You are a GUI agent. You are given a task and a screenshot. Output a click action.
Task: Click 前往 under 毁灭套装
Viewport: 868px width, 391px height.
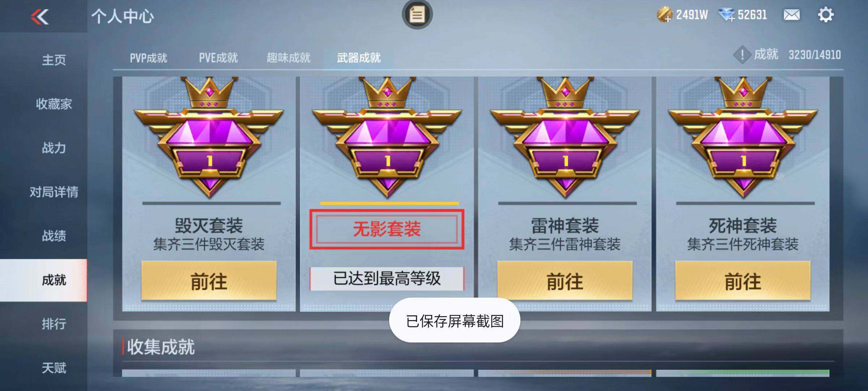(209, 281)
